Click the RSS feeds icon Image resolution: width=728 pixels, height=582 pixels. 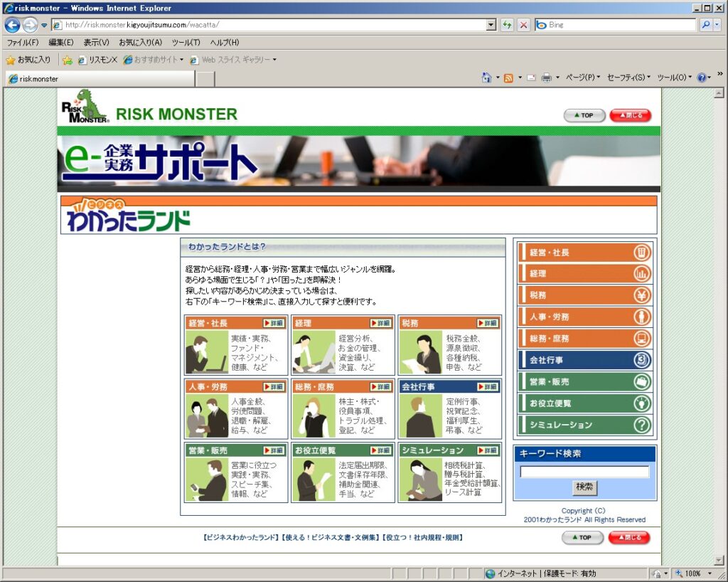(508, 78)
